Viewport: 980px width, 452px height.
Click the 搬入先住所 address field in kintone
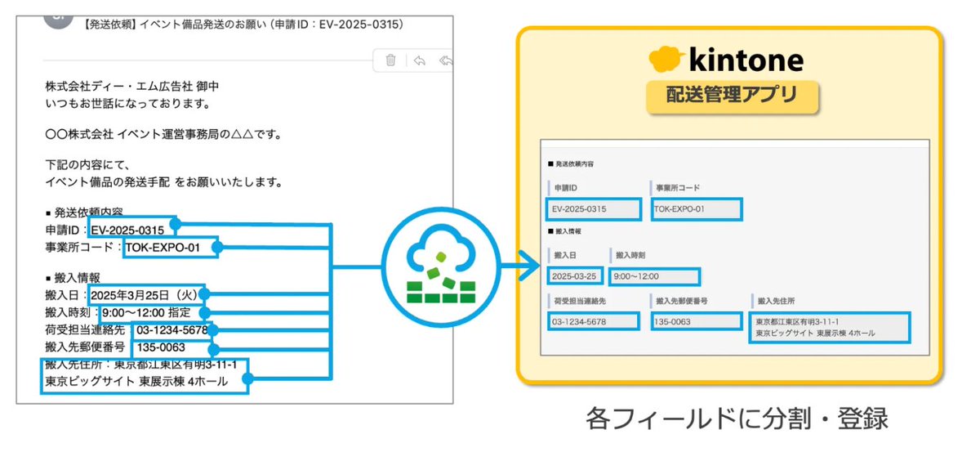(831, 327)
